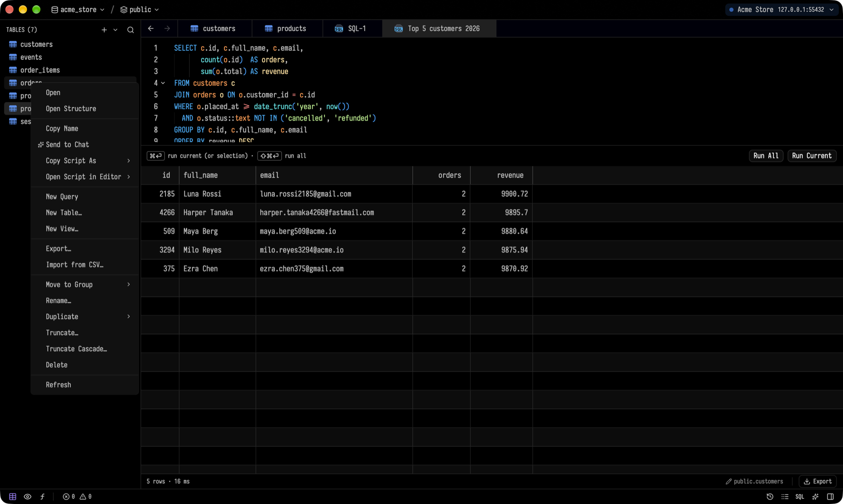The width and height of the screenshot is (843, 504).
Task: Toggle the right side panel icon
Action: pos(830,497)
